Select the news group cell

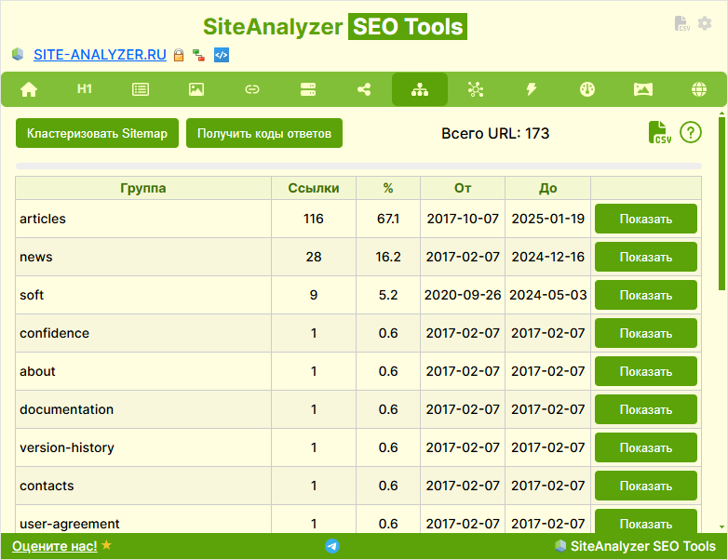click(143, 257)
